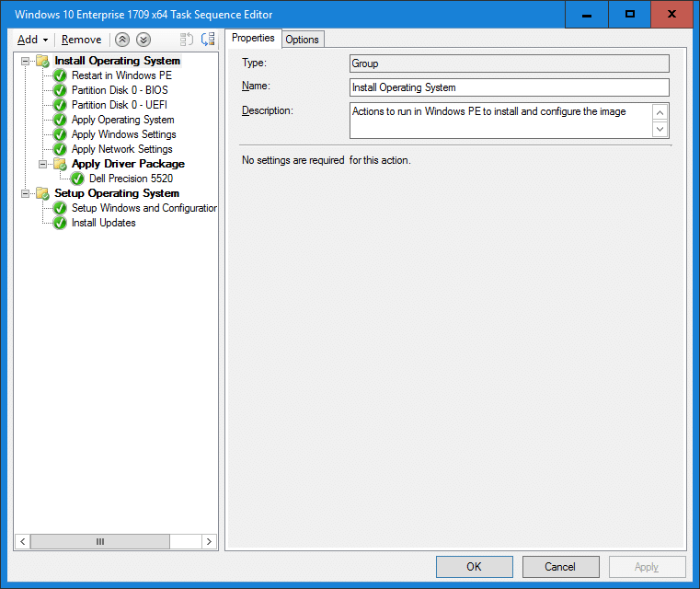
Task: Select Partition Disk 0 - UEFI step
Action: pyautogui.click(x=120, y=105)
